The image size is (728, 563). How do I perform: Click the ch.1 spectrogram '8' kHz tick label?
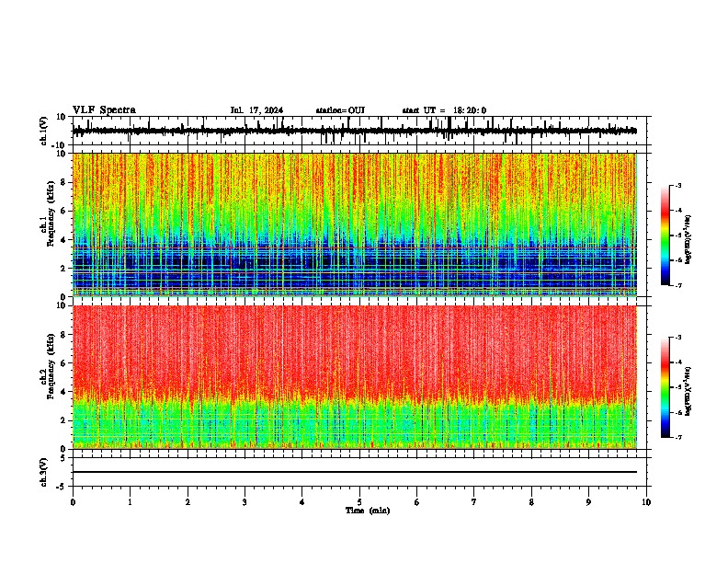click(x=63, y=182)
